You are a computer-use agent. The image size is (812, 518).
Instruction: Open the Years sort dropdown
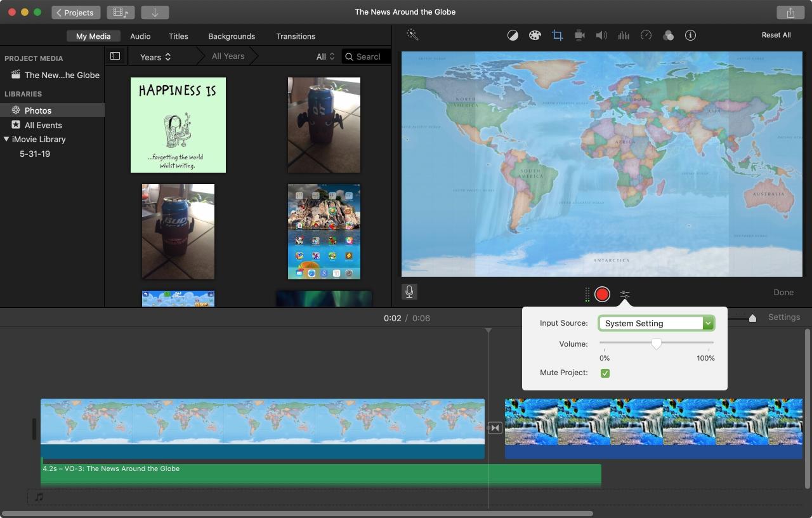[155, 56]
